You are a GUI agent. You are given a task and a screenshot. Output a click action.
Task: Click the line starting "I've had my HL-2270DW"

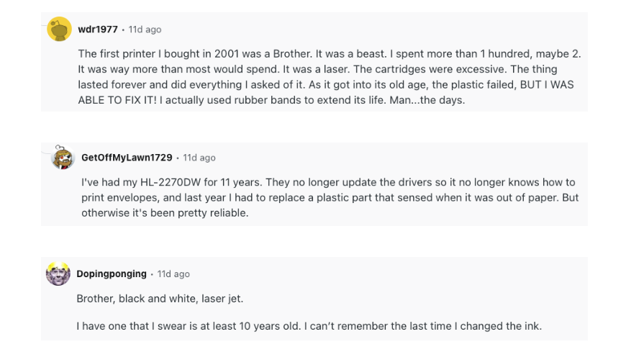click(x=328, y=183)
